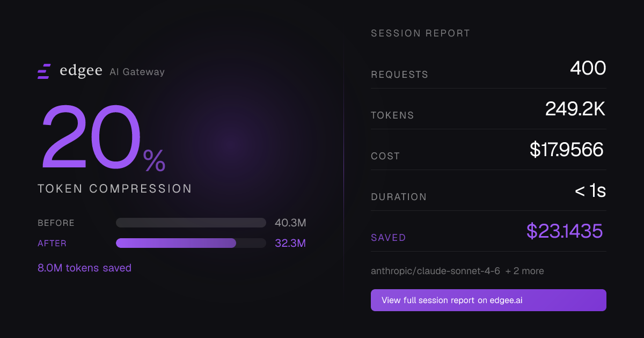Click the percent symbol beside 20
644x338 pixels.
coord(155,161)
